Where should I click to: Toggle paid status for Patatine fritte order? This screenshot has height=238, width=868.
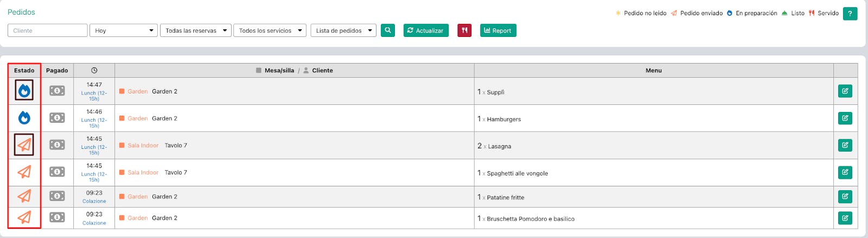coord(57,196)
